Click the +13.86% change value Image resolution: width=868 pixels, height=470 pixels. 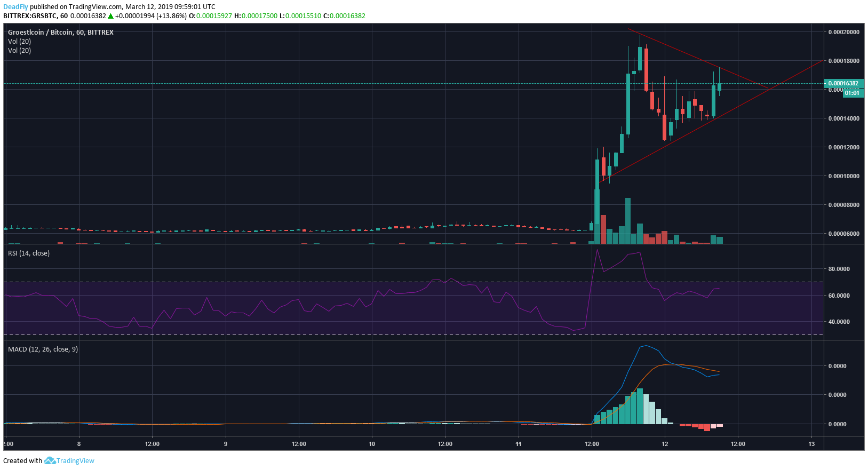(x=171, y=16)
